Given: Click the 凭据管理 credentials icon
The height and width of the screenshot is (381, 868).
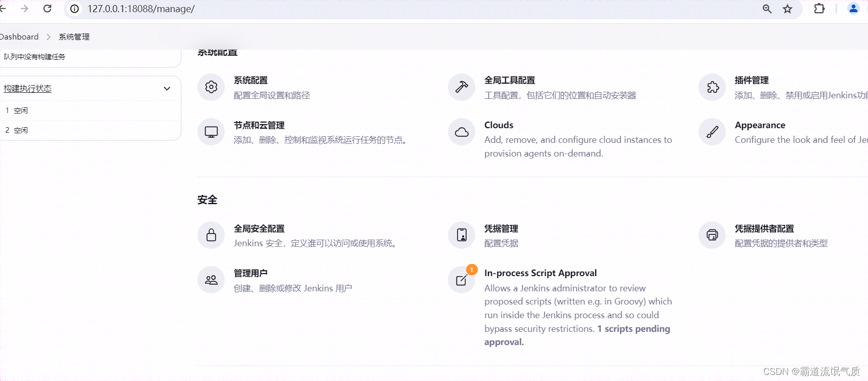Looking at the screenshot, I should 462,235.
